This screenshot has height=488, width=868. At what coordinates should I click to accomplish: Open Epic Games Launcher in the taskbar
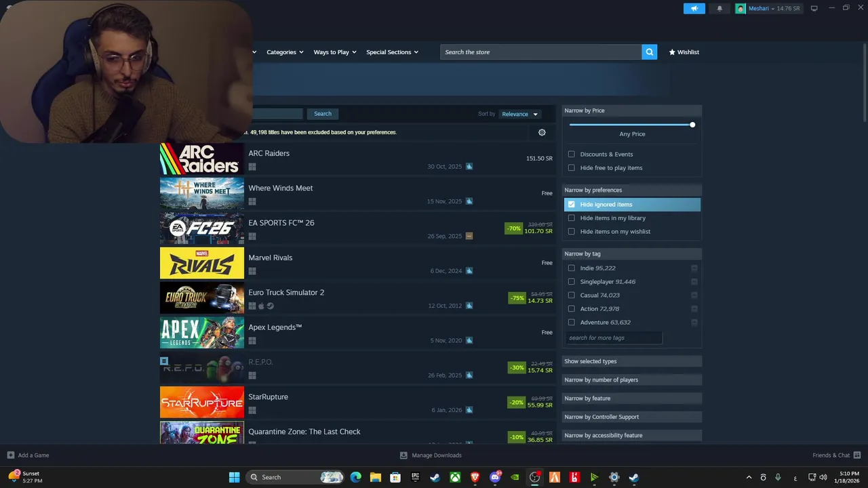(x=415, y=477)
